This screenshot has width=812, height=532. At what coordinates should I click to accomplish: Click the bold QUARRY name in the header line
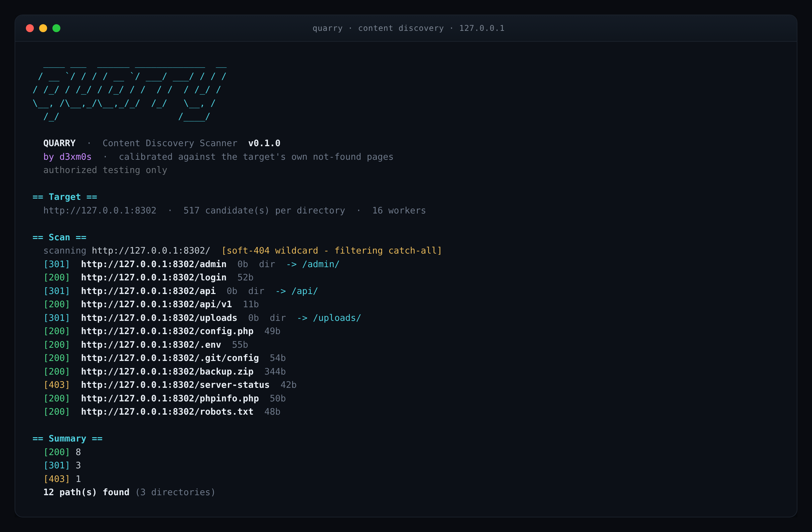pyautogui.click(x=59, y=143)
